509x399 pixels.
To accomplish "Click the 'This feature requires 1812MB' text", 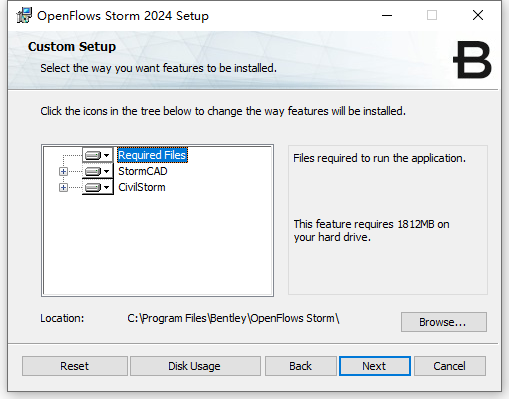I will pos(371,230).
